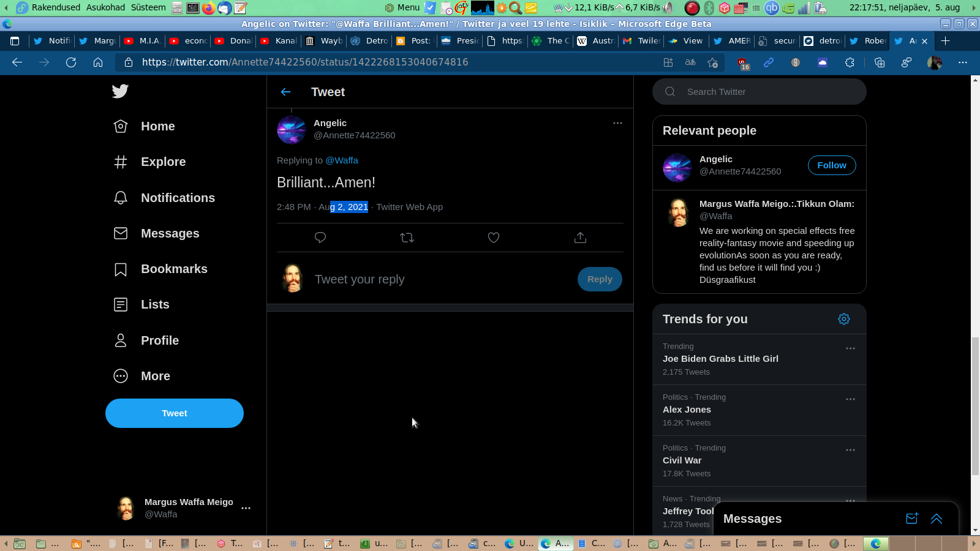Retweet Angelic's tweet
The height and width of the screenshot is (551, 980).
click(407, 238)
